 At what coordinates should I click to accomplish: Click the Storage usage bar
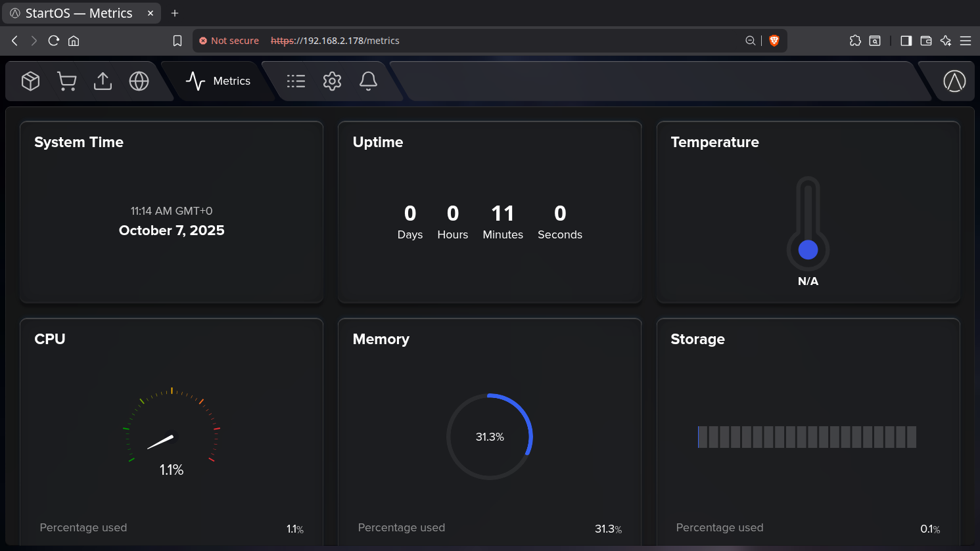click(807, 437)
